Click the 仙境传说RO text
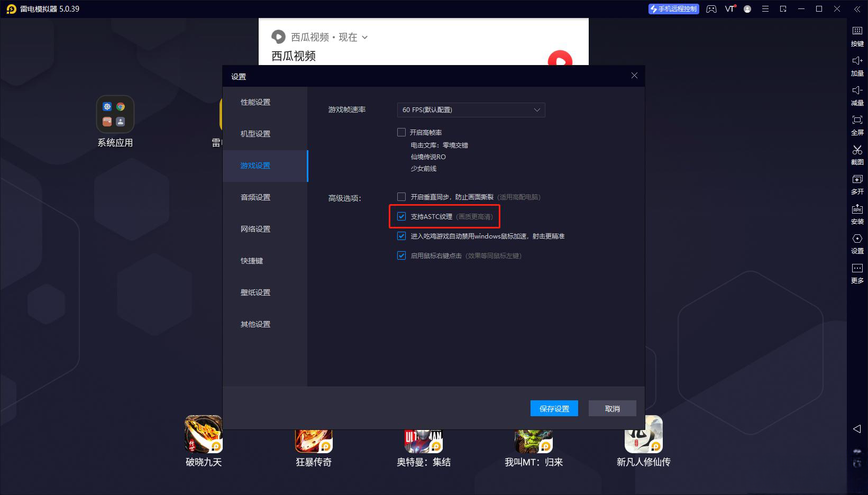868x495 pixels. click(428, 157)
